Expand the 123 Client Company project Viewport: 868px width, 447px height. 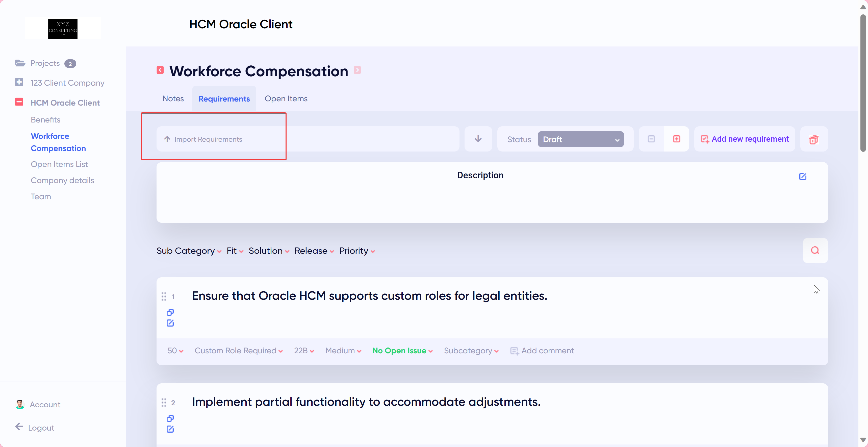[x=19, y=82]
